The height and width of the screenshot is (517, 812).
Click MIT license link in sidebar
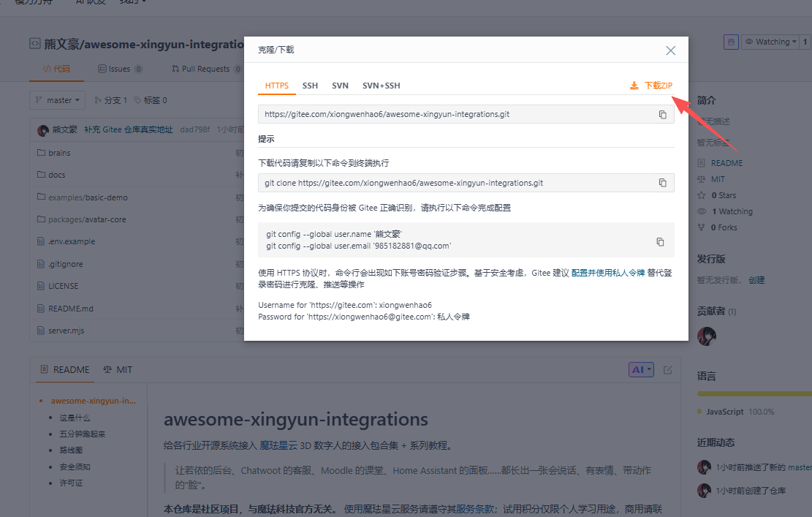pyautogui.click(x=718, y=179)
